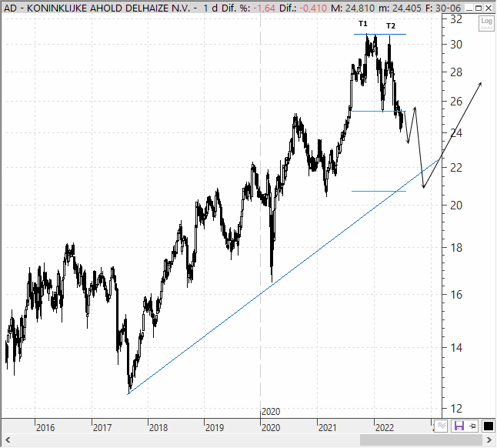Click the m: 24,405 minimum value
The image size is (497, 448).
[400, 8]
